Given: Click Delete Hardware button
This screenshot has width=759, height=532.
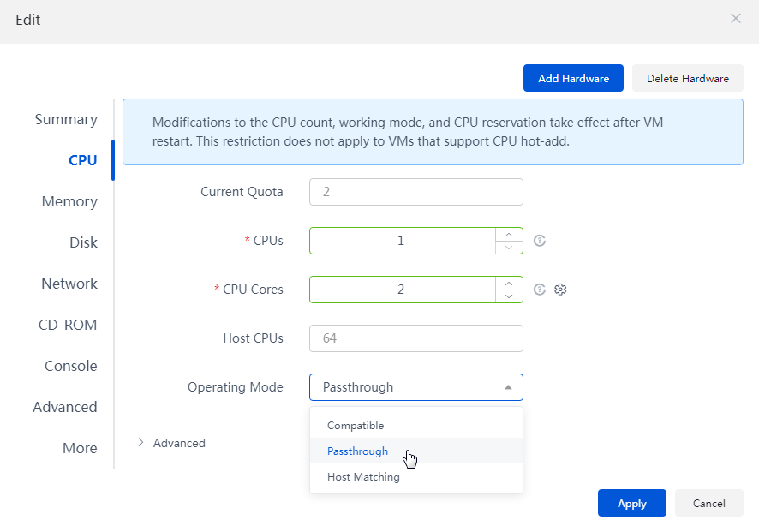Looking at the screenshot, I should click(687, 78).
